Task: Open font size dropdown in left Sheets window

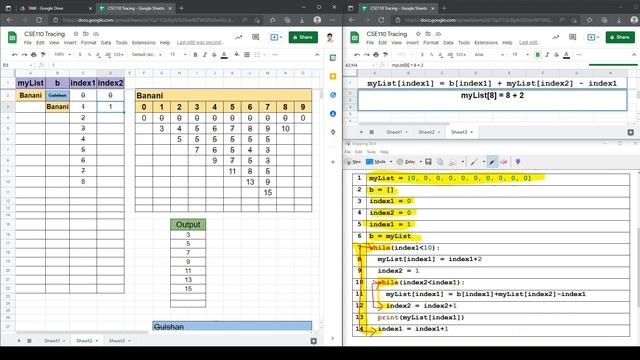Action: click(178, 54)
